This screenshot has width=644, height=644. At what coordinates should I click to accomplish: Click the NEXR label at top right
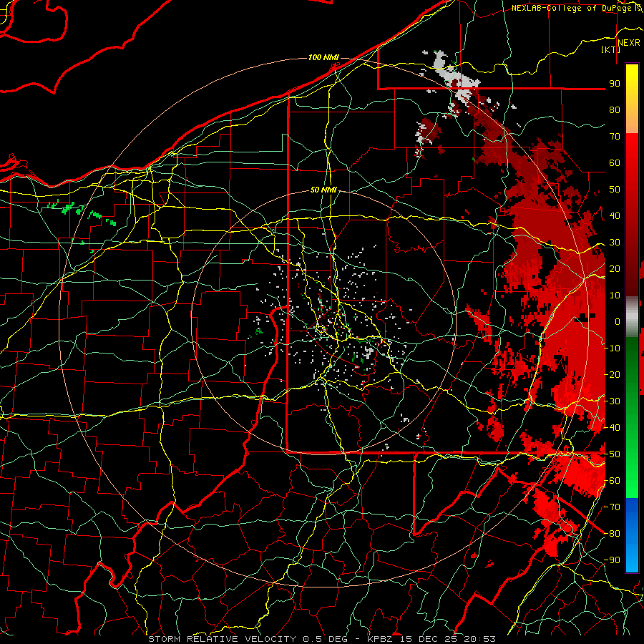click(x=629, y=43)
